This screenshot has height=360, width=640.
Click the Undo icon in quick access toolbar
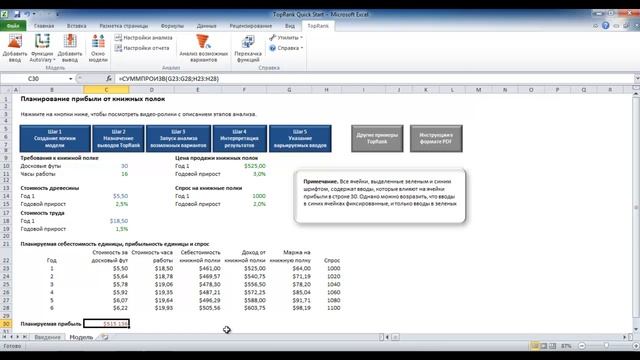(x=27, y=14)
